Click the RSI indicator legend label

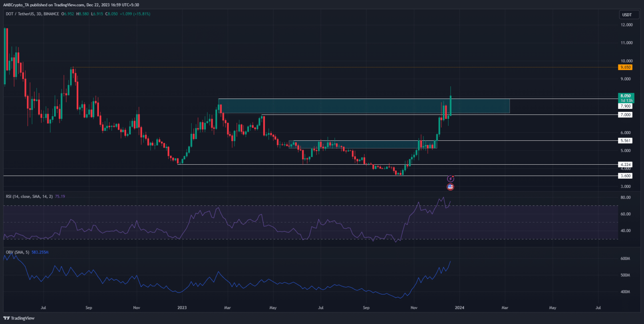[x=26, y=195]
